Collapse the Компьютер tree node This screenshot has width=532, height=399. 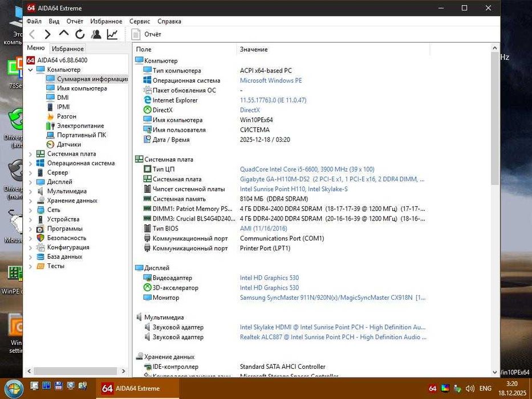[31, 70]
